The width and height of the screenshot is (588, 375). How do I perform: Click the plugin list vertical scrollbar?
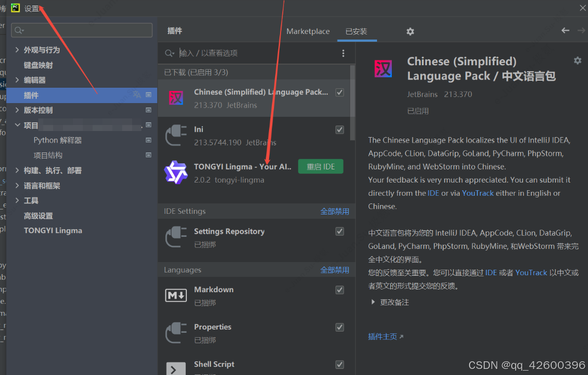(x=352, y=103)
